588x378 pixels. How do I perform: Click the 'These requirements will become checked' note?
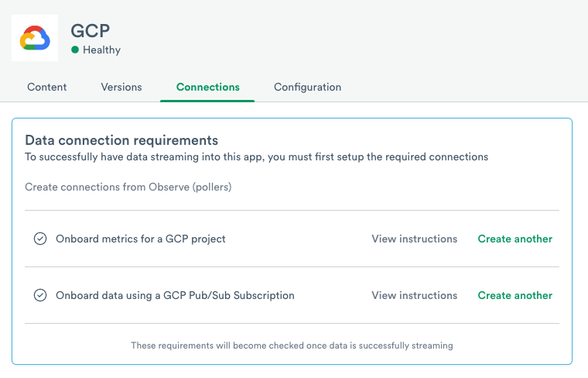(292, 345)
